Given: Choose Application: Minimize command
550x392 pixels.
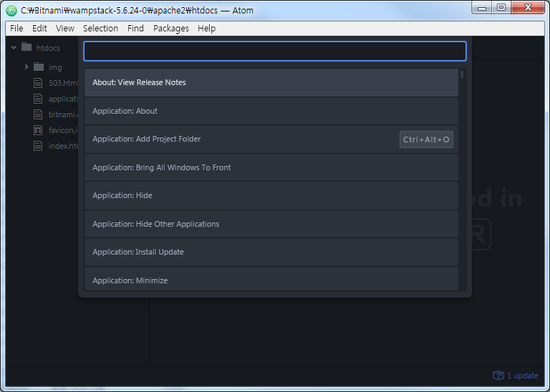Looking at the screenshot, I should pos(271,280).
